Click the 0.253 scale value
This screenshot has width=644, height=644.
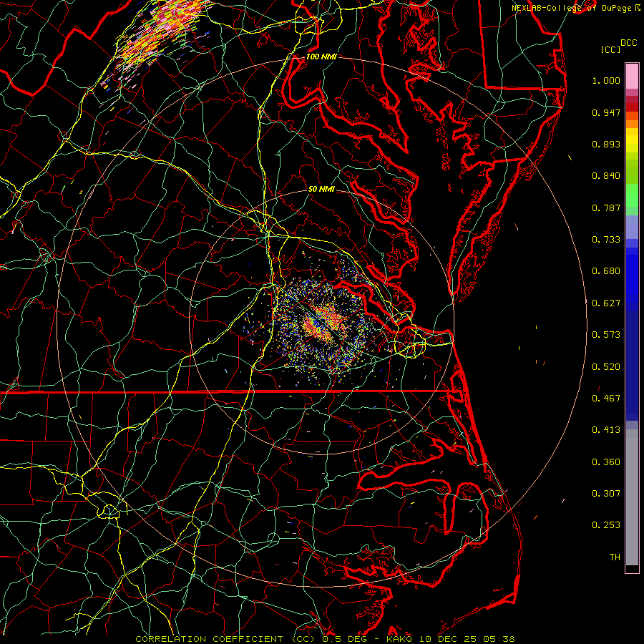(606, 525)
